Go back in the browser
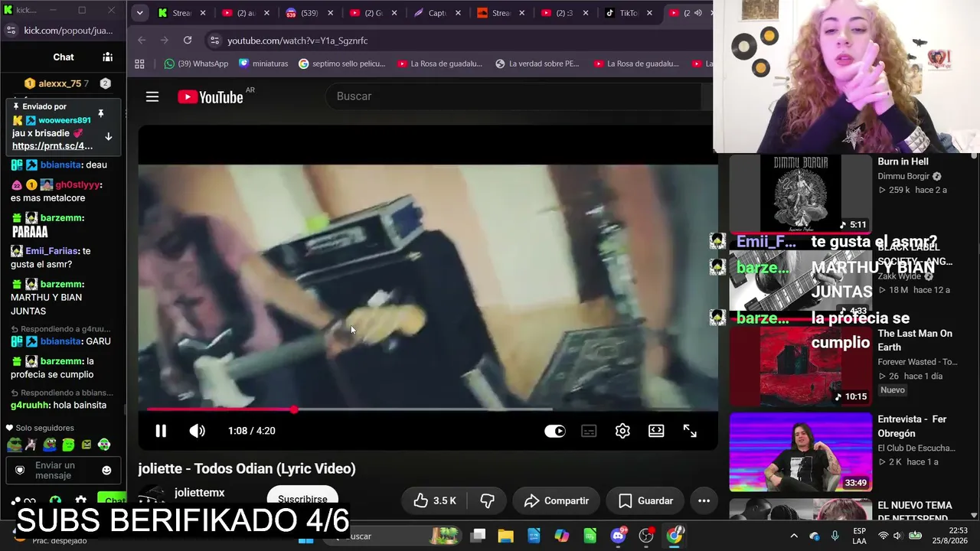Viewport: 980px width, 551px height. tap(142, 41)
